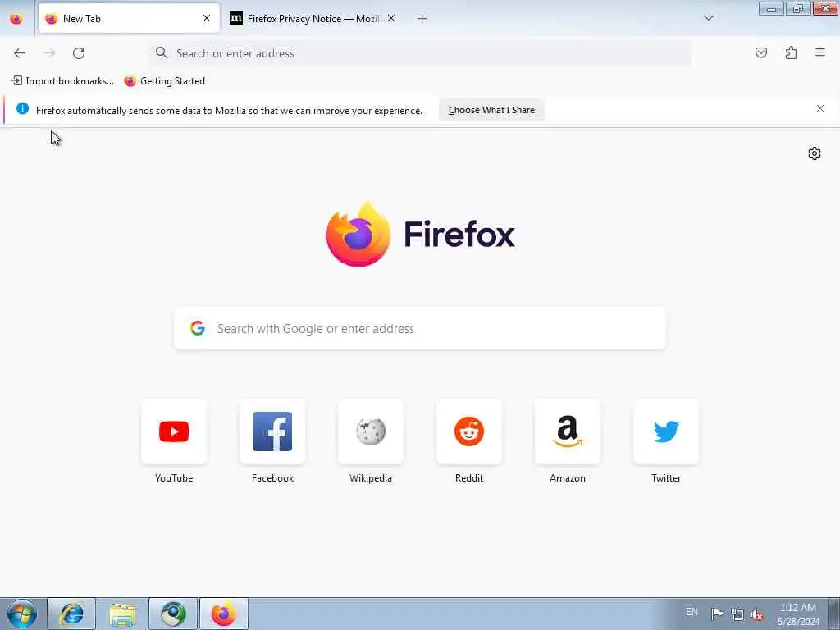Image resolution: width=840 pixels, height=630 pixels.
Task: Open the Reddit shortcut tile
Action: [469, 431]
